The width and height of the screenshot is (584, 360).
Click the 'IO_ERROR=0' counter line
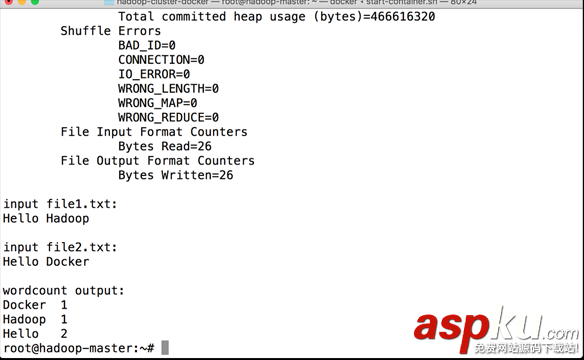tap(154, 74)
